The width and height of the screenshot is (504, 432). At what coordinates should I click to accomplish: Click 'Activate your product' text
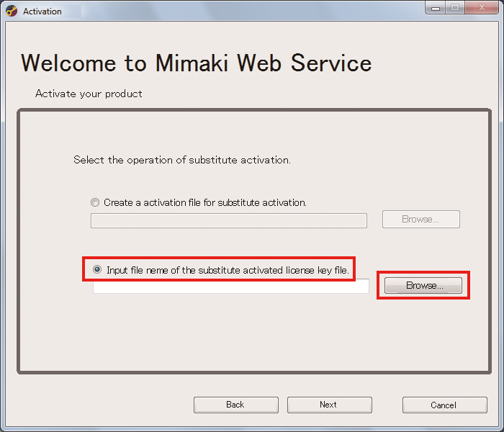pos(89,94)
